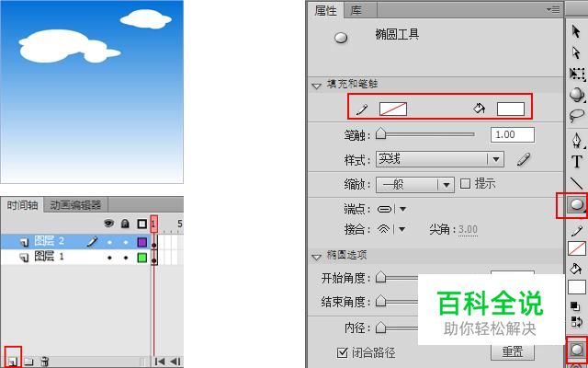Switch to the 属性 tab
Image resolution: width=588 pixels, height=368 pixels.
[x=325, y=10]
